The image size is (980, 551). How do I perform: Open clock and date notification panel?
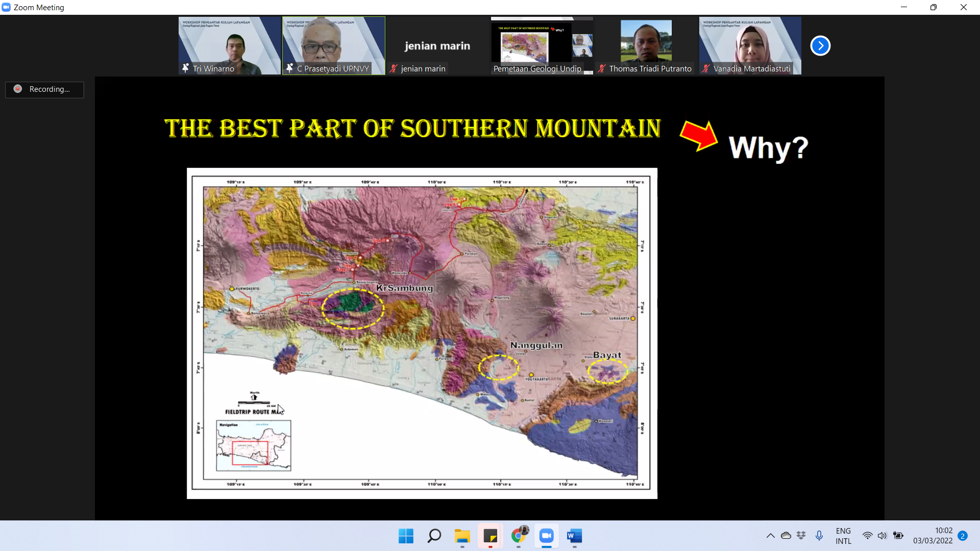[933, 536]
